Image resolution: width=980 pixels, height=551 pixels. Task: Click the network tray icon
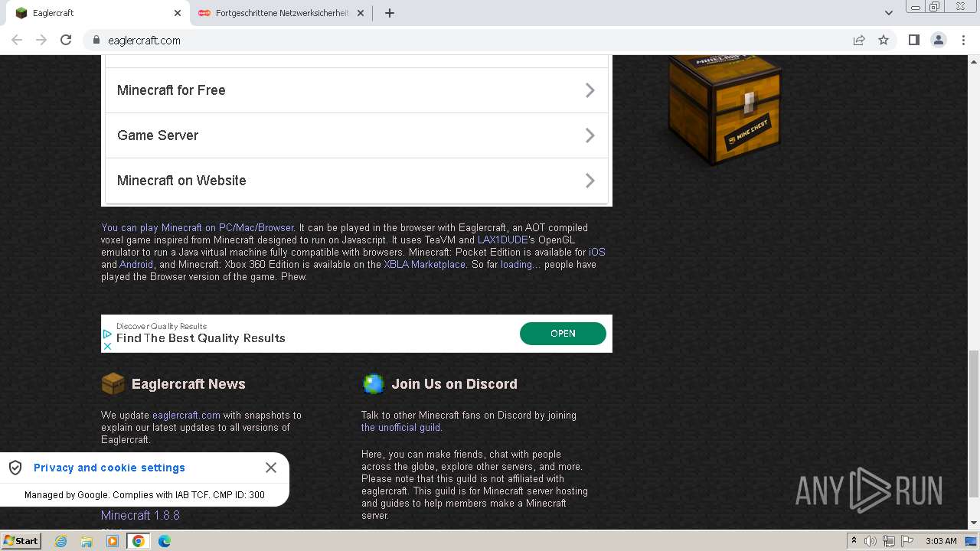pos(889,541)
